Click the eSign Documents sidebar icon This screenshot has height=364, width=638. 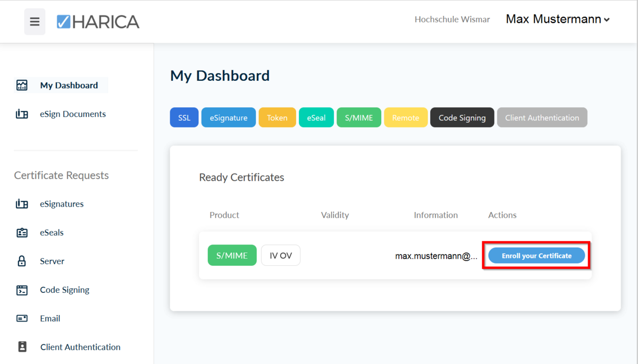click(x=22, y=114)
